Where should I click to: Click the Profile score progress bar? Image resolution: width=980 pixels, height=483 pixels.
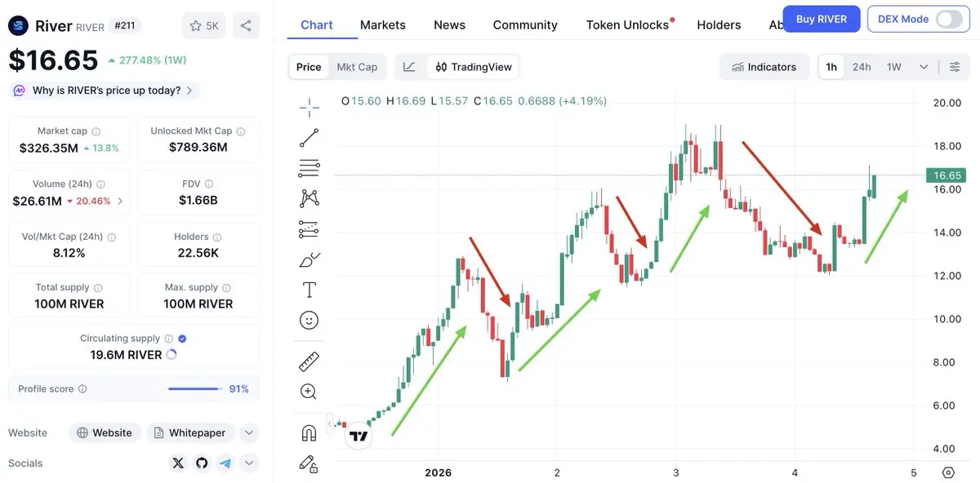pos(194,389)
